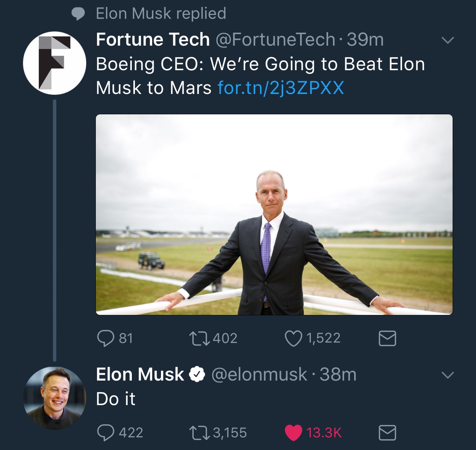Click the speech bubble icon beside "Elon Musk replied"
The width and height of the screenshot is (476, 450).
click(78, 14)
